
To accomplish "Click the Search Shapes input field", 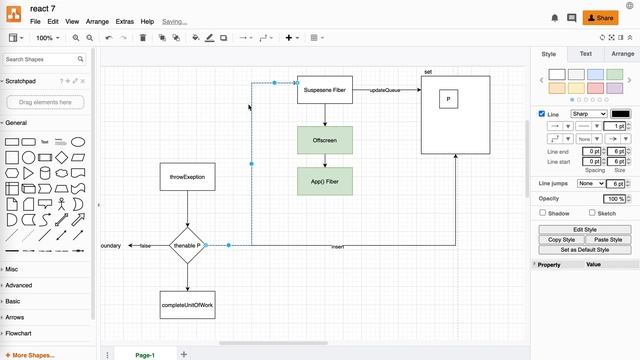I will (40, 59).
